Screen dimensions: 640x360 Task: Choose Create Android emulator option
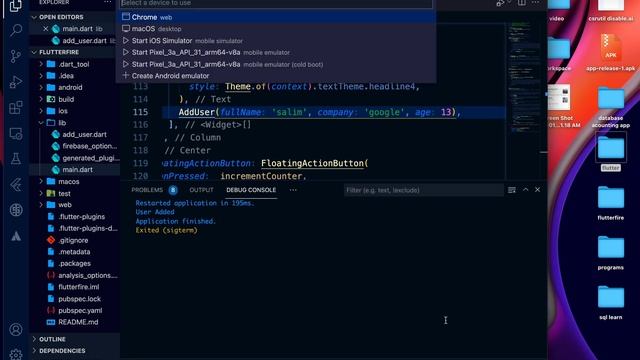click(x=276, y=76)
